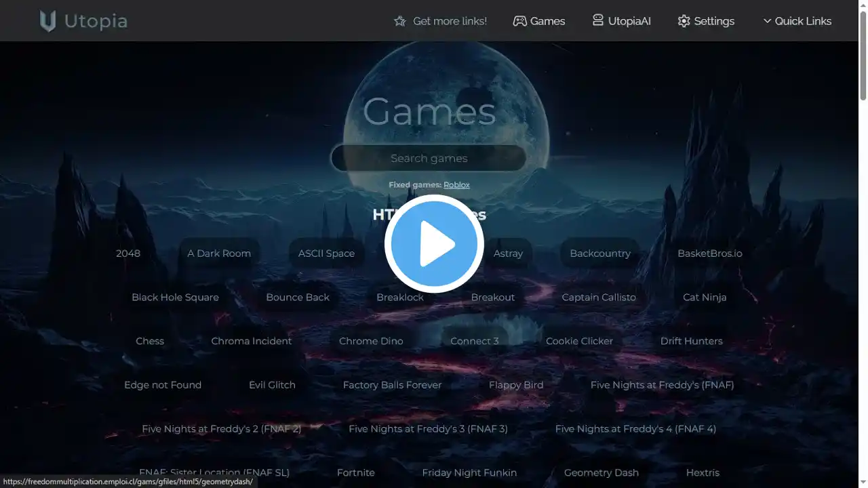Click the star icon beside Get more links

[x=400, y=21]
